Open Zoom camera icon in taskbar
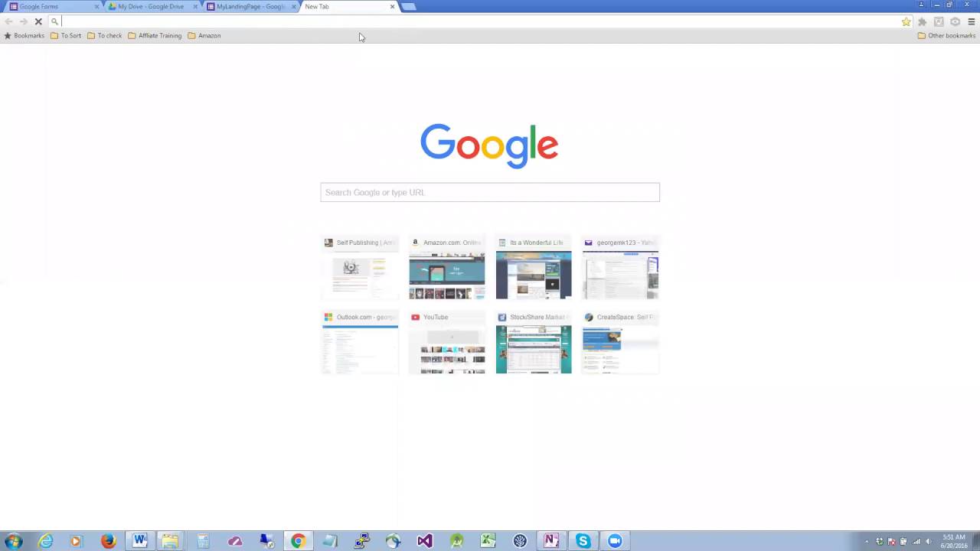 pyautogui.click(x=615, y=541)
